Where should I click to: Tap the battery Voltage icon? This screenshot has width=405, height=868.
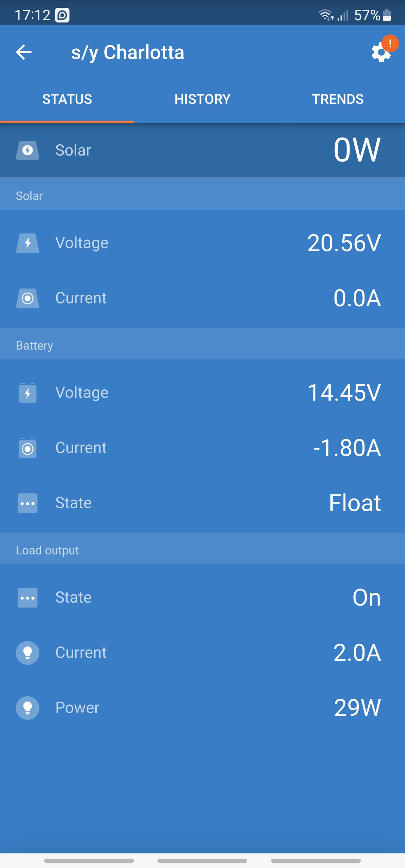(x=27, y=393)
